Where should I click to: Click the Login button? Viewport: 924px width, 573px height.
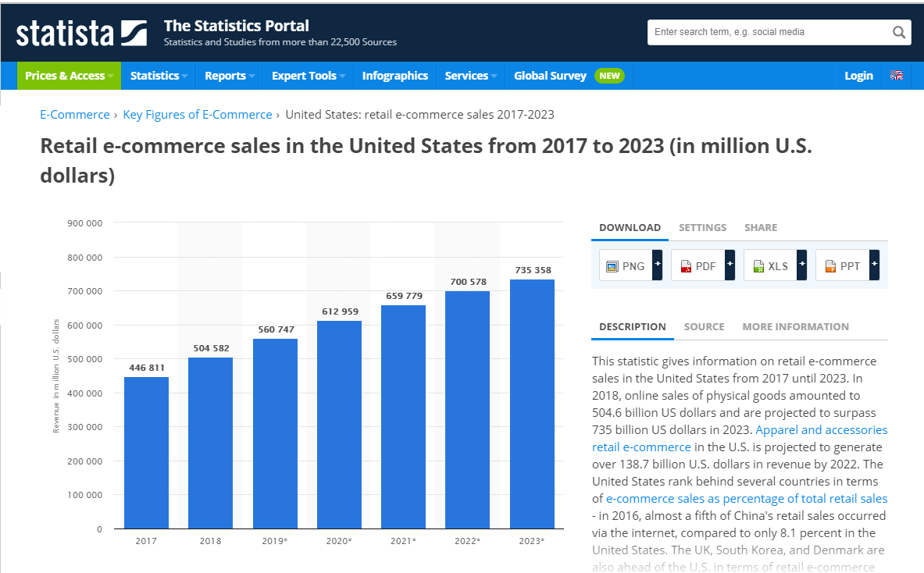coord(858,76)
